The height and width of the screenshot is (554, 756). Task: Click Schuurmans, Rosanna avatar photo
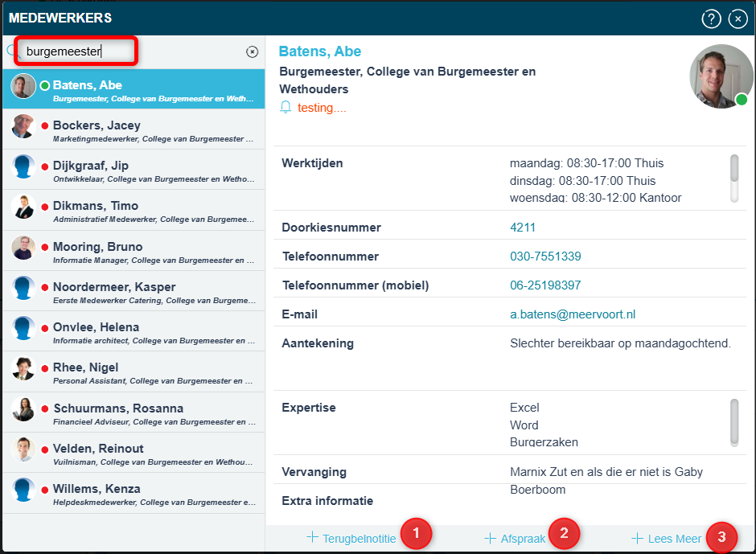coord(23,409)
